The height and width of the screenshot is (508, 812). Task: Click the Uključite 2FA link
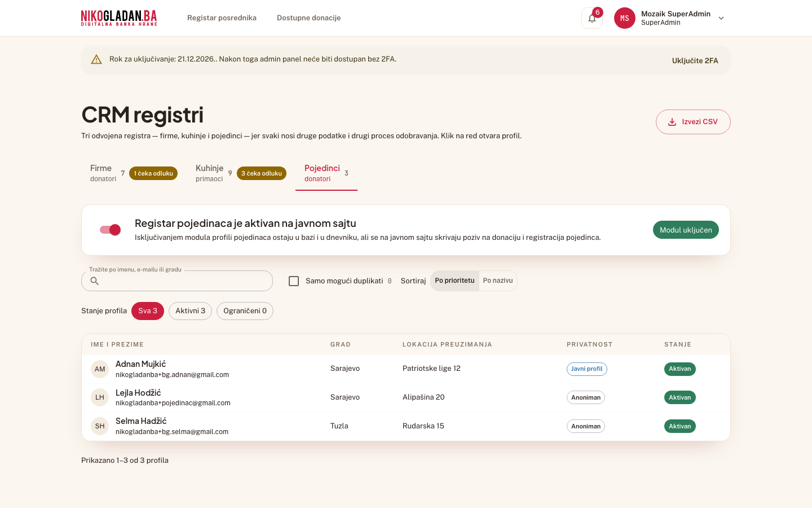(x=695, y=60)
